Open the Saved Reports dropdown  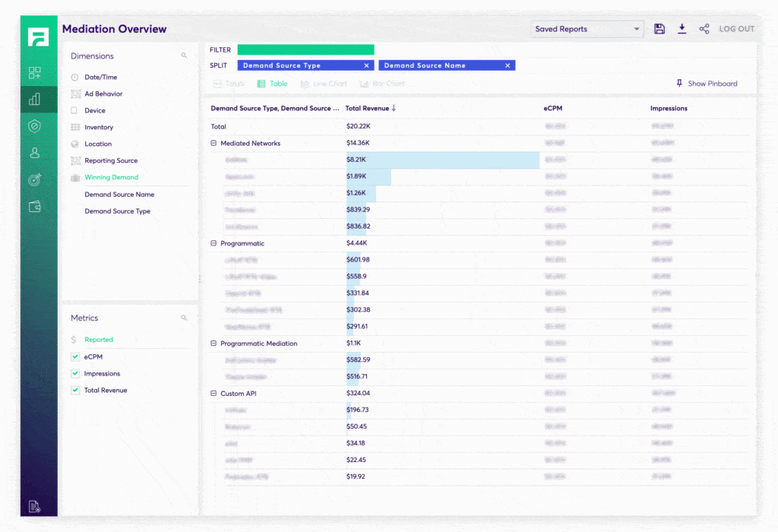pos(587,28)
